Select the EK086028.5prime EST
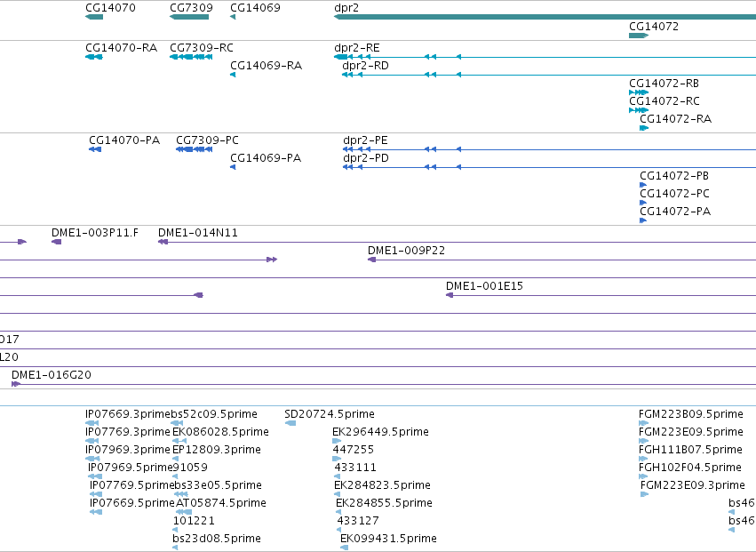This screenshot has width=756, height=552. pyautogui.click(x=179, y=441)
